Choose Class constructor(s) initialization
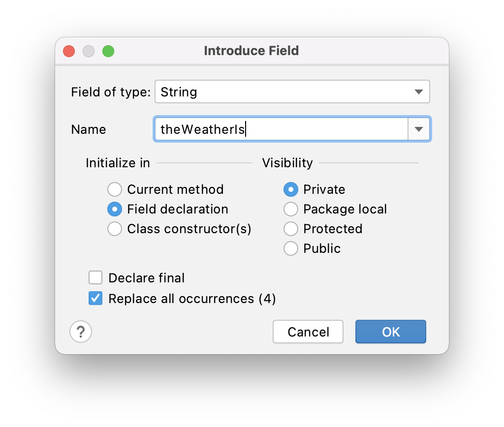The width and height of the screenshot is (504, 427). [115, 229]
